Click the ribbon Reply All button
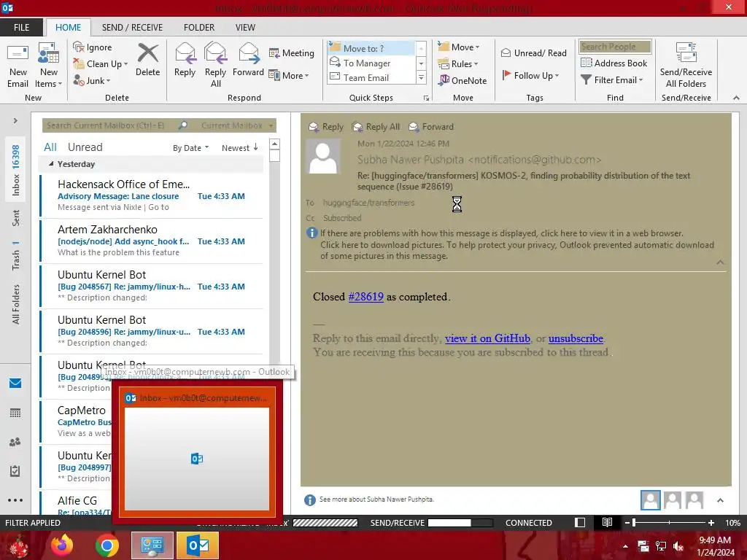The image size is (747, 560). (215, 66)
